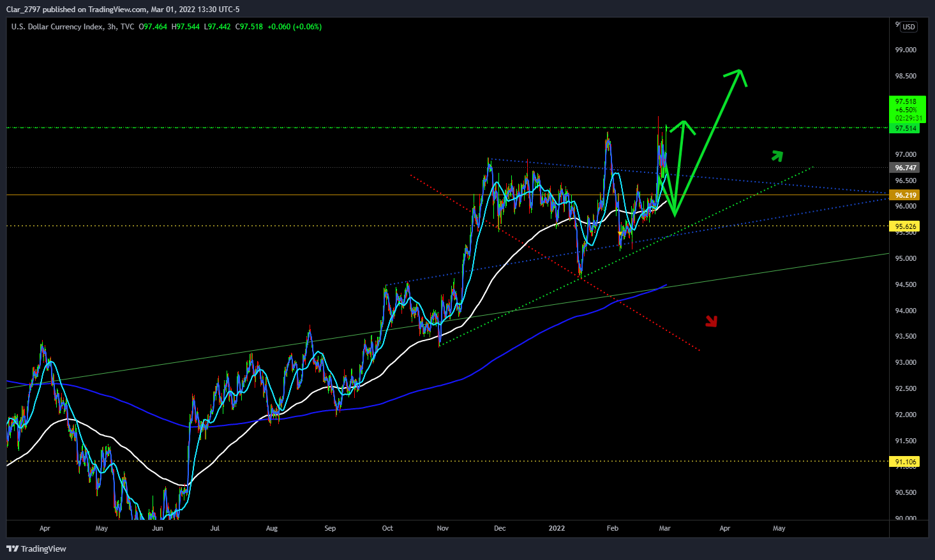Image resolution: width=935 pixels, height=560 pixels.
Task: Click the green current price label 97.518
Action: pos(906,101)
